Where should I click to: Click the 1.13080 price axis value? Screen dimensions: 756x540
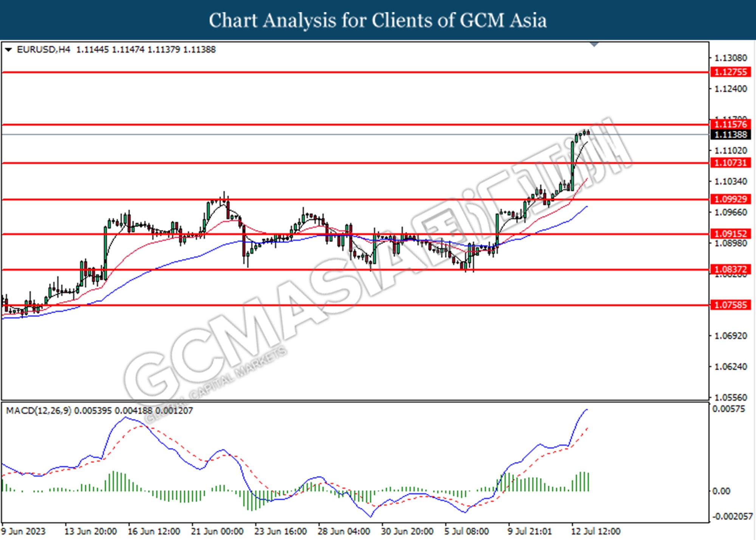(731, 58)
